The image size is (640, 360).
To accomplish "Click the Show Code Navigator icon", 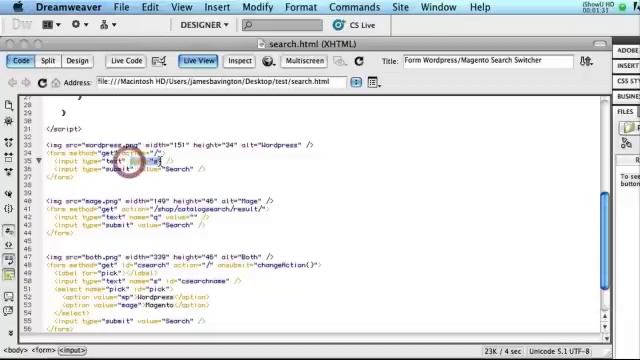I will [x=9, y=121].
